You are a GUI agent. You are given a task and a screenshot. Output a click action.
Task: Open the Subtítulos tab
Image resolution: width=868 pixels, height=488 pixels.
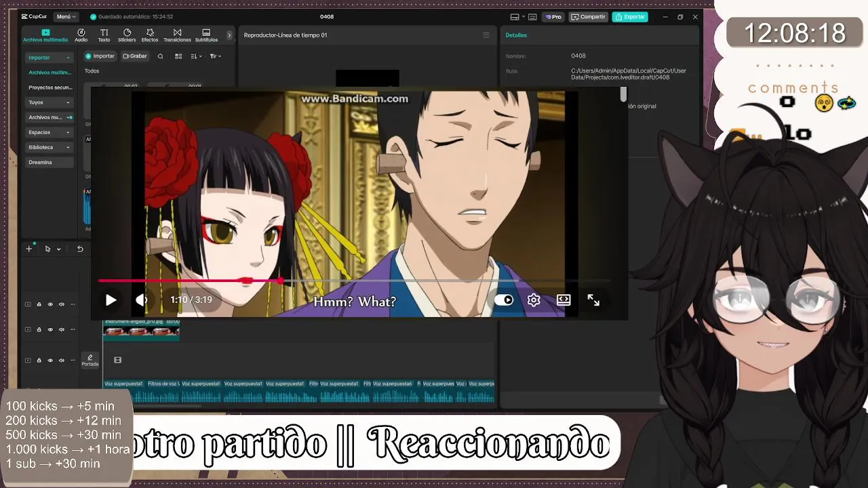click(x=206, y=36)
